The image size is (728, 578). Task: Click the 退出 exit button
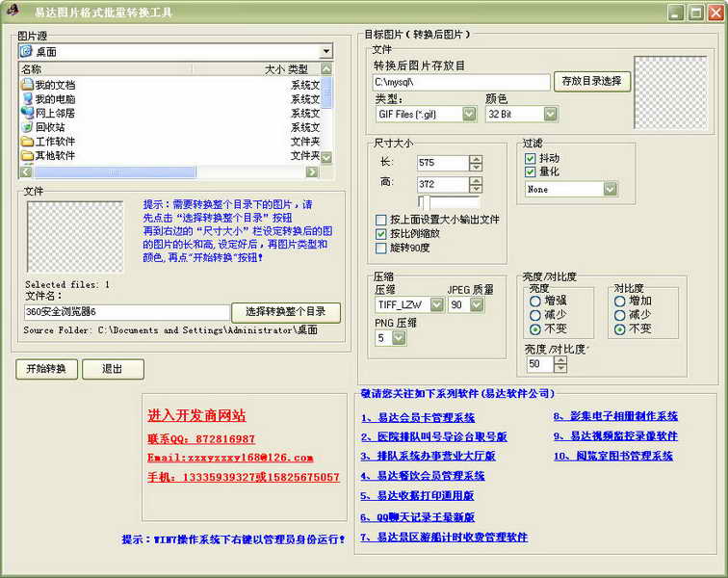click(113, 369)
